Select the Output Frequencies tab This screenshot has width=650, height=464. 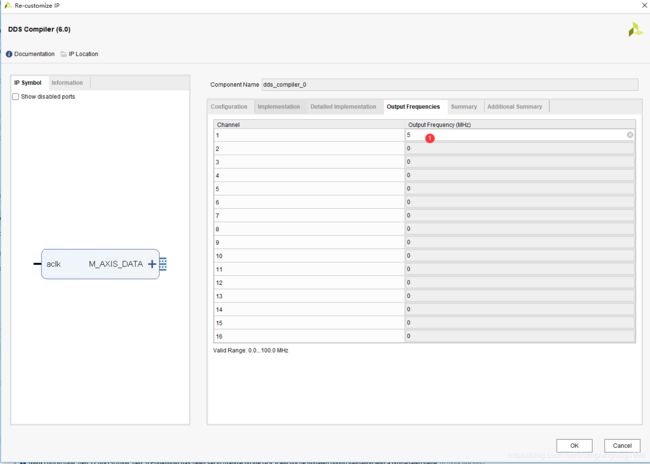tap(413, 107)
